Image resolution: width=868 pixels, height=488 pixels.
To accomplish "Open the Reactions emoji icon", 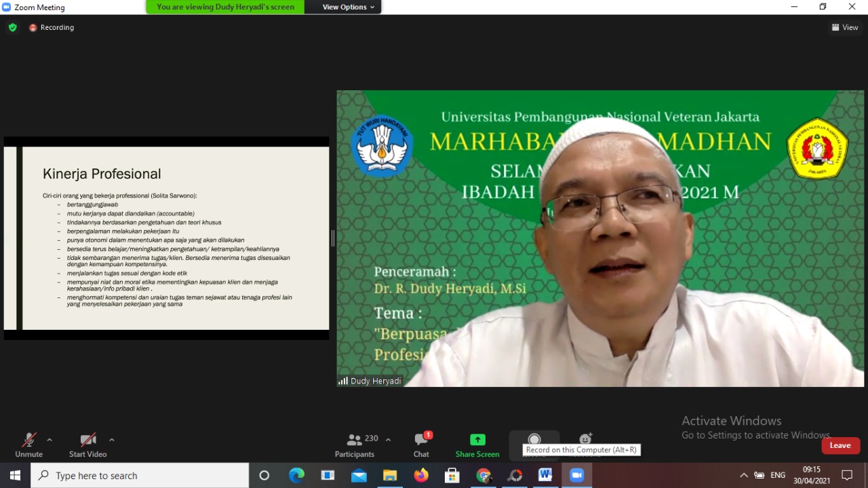I will click(585, 440).
